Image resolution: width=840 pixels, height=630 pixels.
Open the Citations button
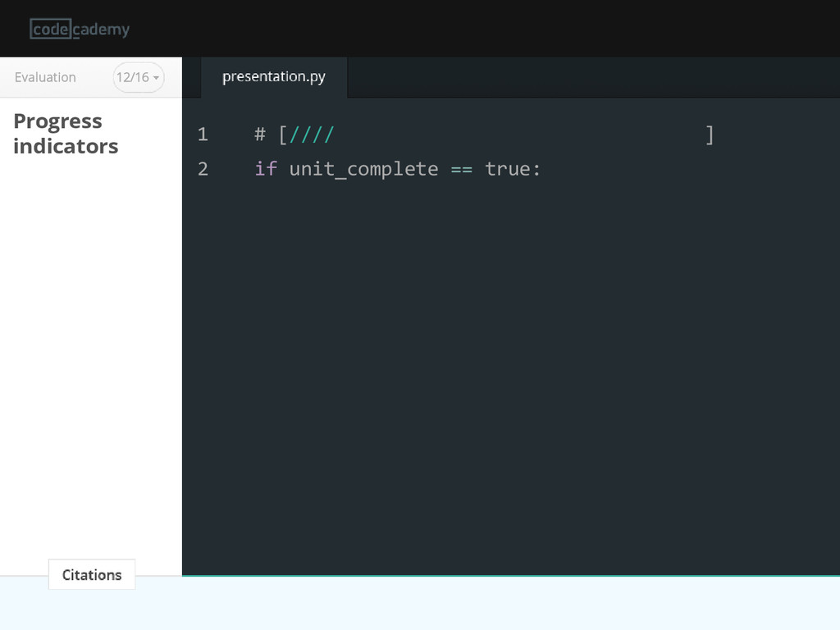[x=92, y=574]
